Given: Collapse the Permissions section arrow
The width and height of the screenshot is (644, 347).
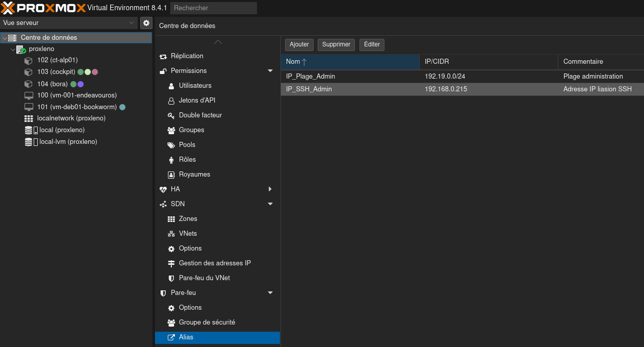Looking at the screenshot, I should pos(270,71).
